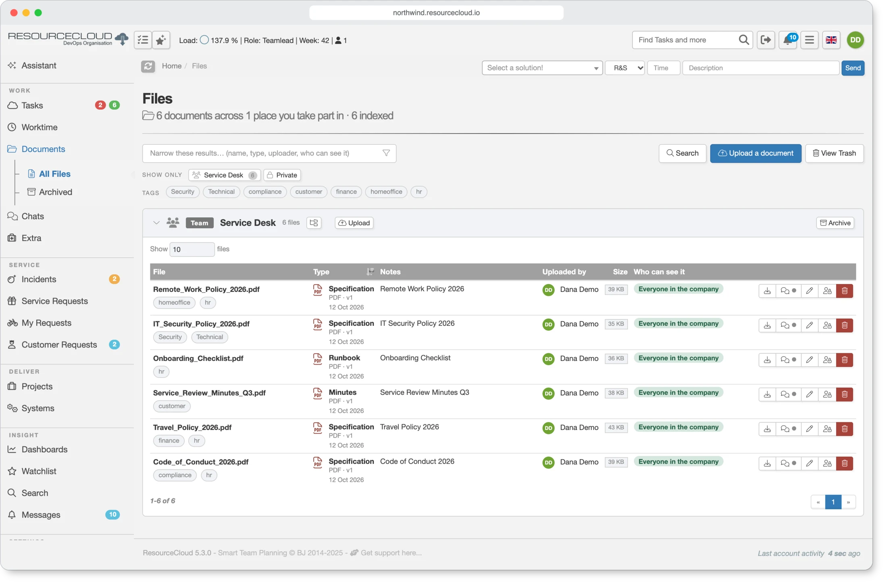Open the Select a solution dropdown
The height and width of the screenshot is (588, 887).
click(x=542, y=68)
